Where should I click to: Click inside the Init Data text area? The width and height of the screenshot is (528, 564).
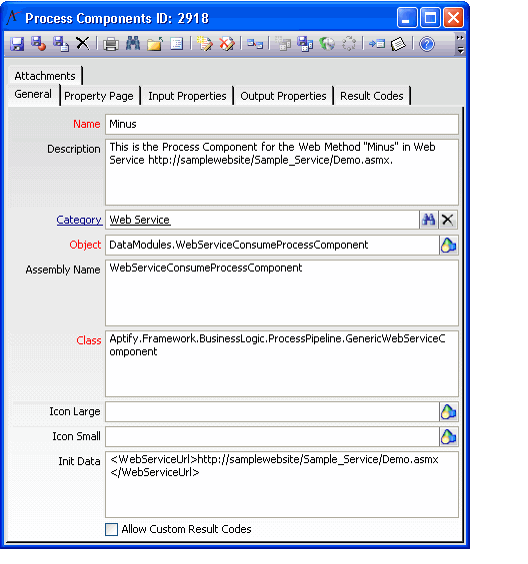pyautogui.click(x=282, y=485)
